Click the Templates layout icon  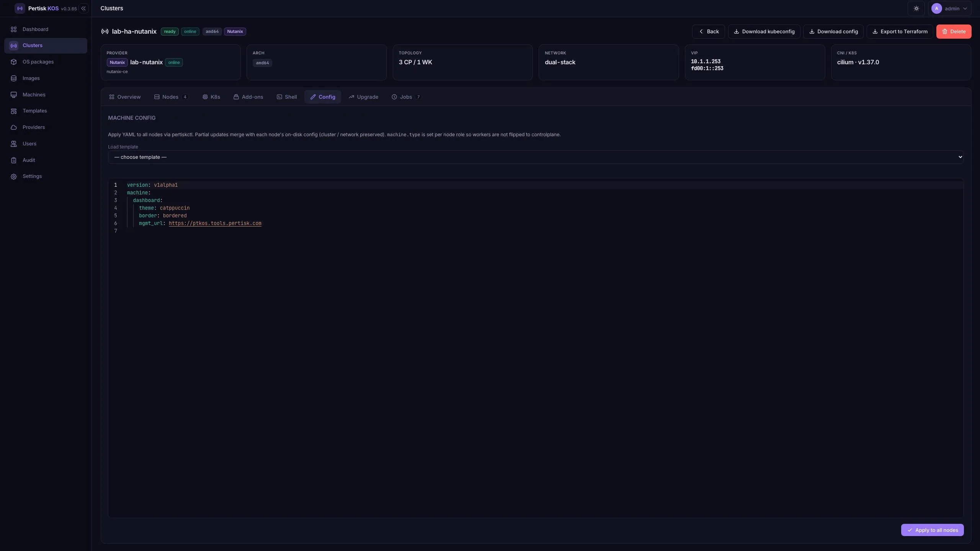(14, 111)
